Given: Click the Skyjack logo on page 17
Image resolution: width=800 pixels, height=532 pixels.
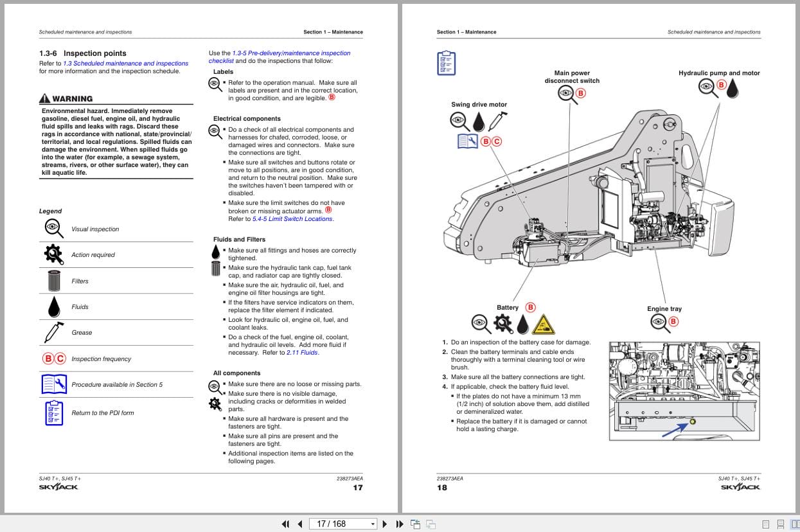Looking at the screenshot, I should pyautogui.click(x=58, y=487).
